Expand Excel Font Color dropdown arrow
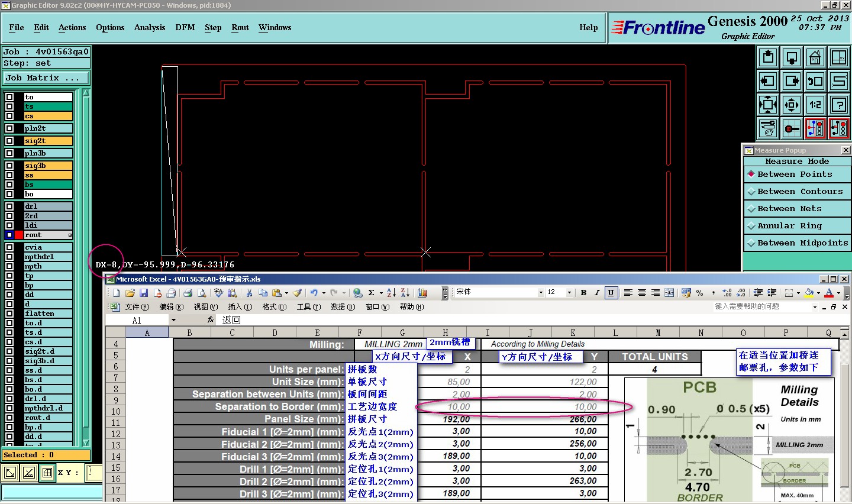852x504 pixels. click(x=838, y=293)
